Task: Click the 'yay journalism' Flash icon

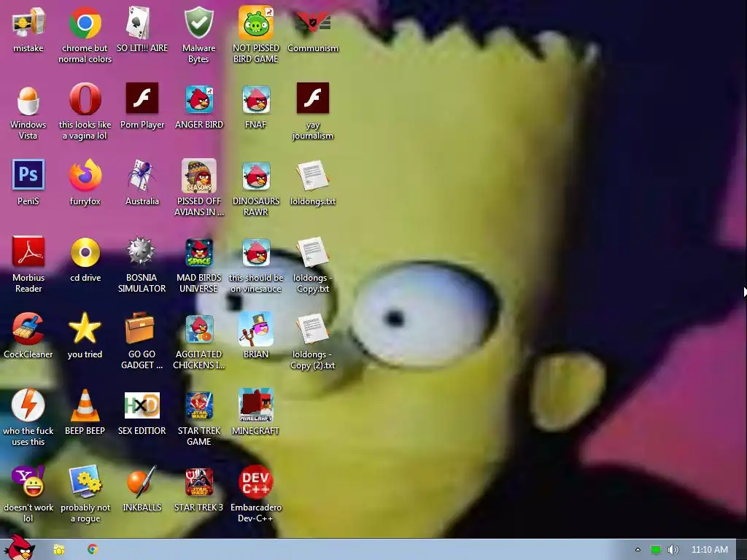Action: (312, 98)
